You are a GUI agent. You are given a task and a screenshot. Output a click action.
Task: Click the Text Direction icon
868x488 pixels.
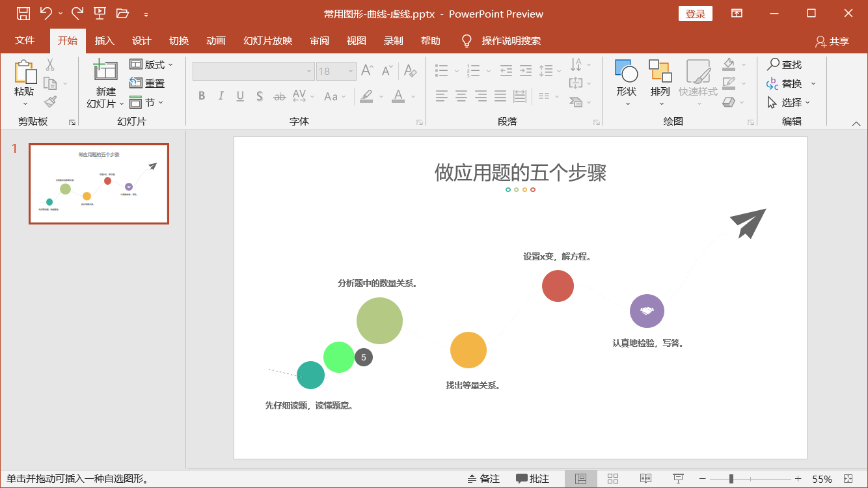pyautogui.click(x=576, y=64)
